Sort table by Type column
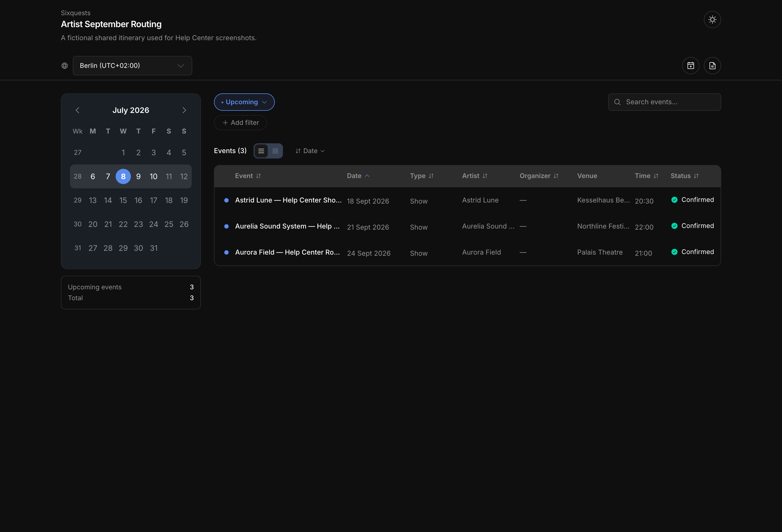 coord(422,176)
